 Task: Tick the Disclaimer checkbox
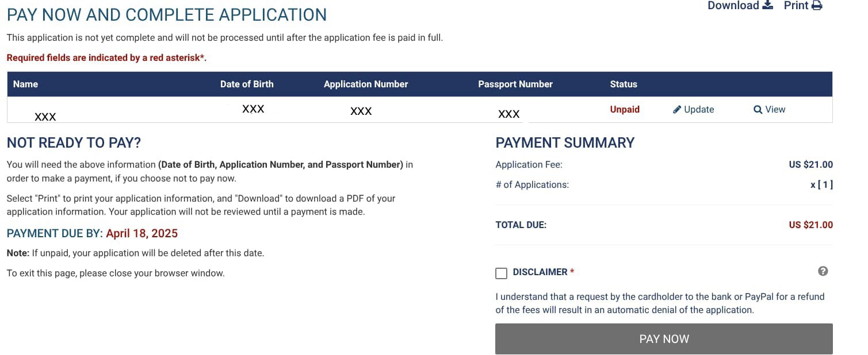pos(502,273)
